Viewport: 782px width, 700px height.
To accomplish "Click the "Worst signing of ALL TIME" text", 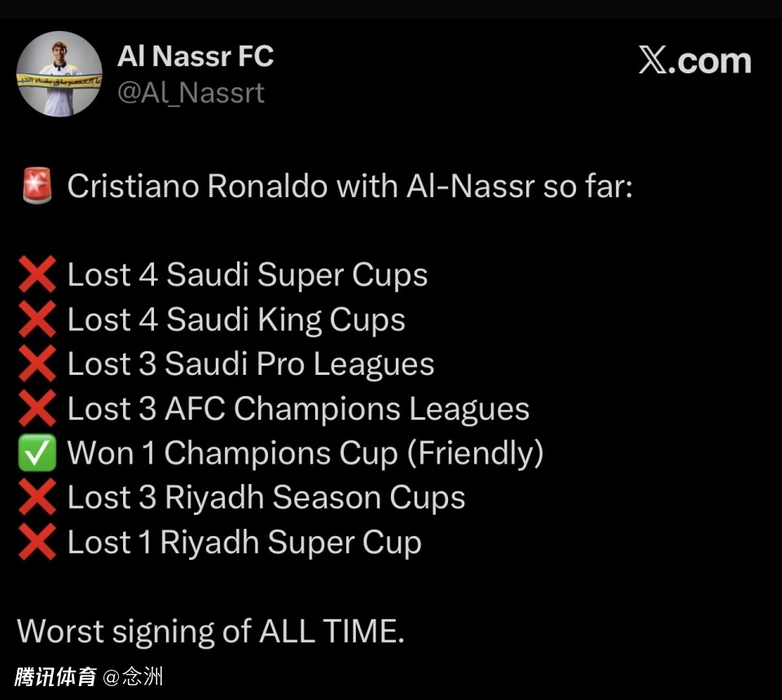I will coord(210,632).
